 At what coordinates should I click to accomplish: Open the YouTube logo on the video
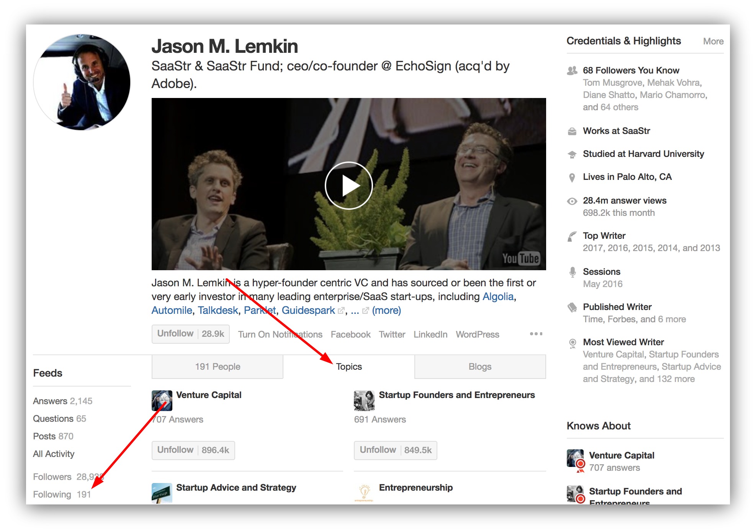[521, 258]
